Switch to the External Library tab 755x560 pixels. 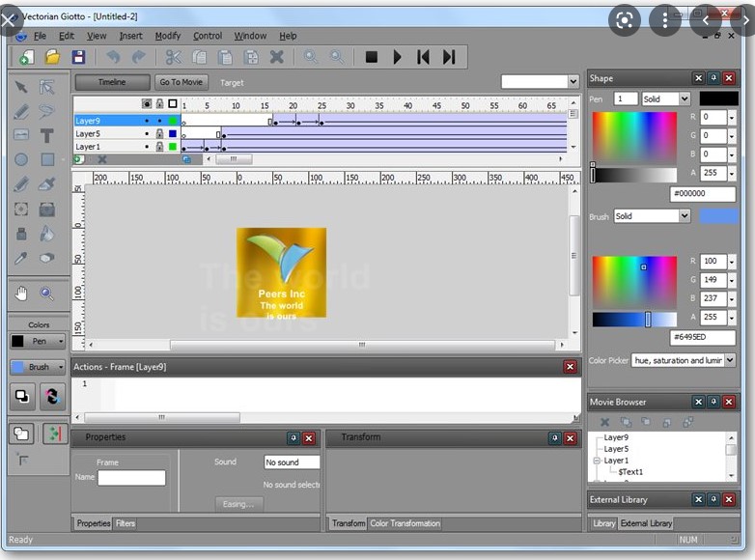(646, 523)
